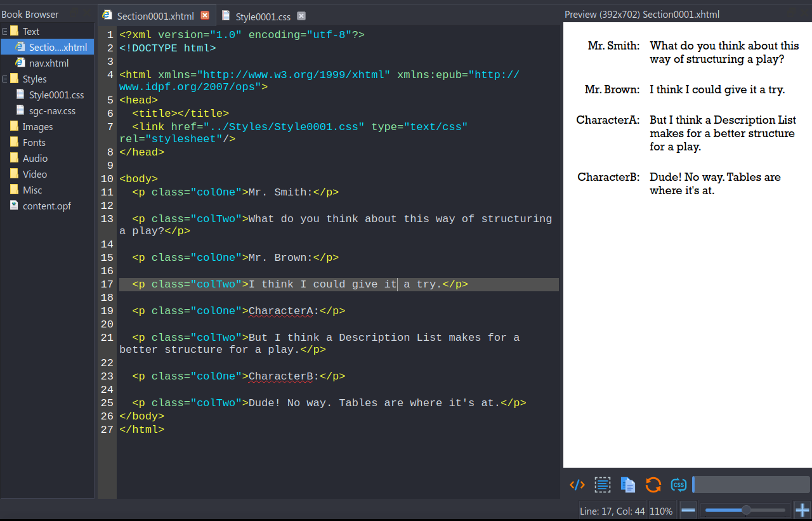The height and width of the screenshot is (521, 812).
Task: Select the Images folder in Book Browser
Action: (37, 127)
